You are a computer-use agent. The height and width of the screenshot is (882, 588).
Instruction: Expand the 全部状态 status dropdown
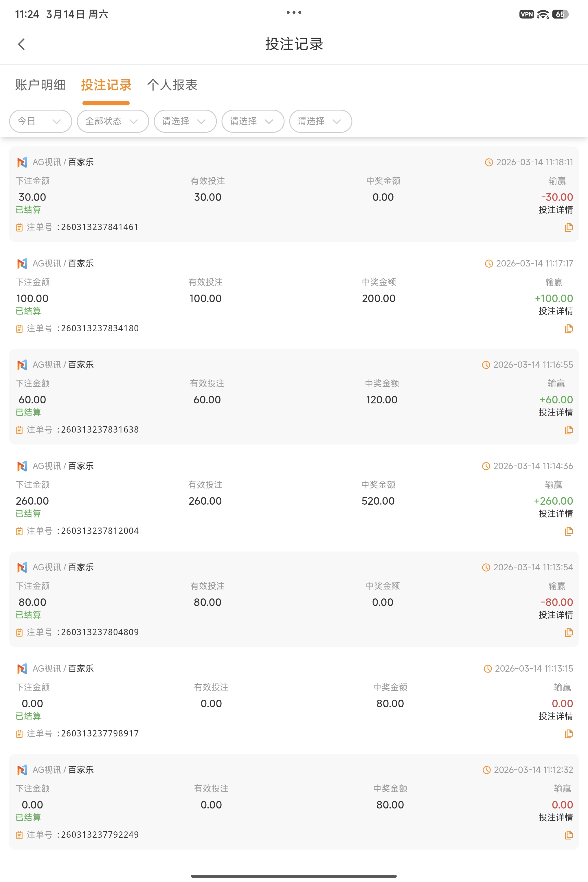(x=113, y=121)
